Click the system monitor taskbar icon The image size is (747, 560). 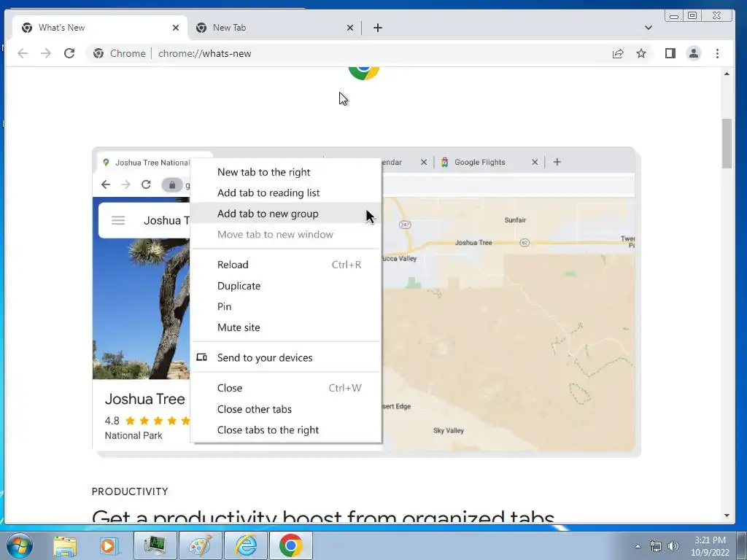[155, 545]
